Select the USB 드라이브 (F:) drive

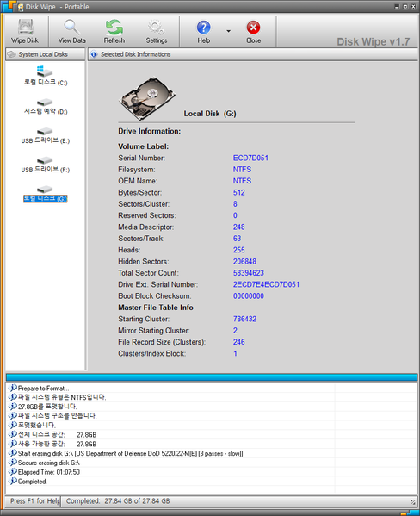click(46, 165)
